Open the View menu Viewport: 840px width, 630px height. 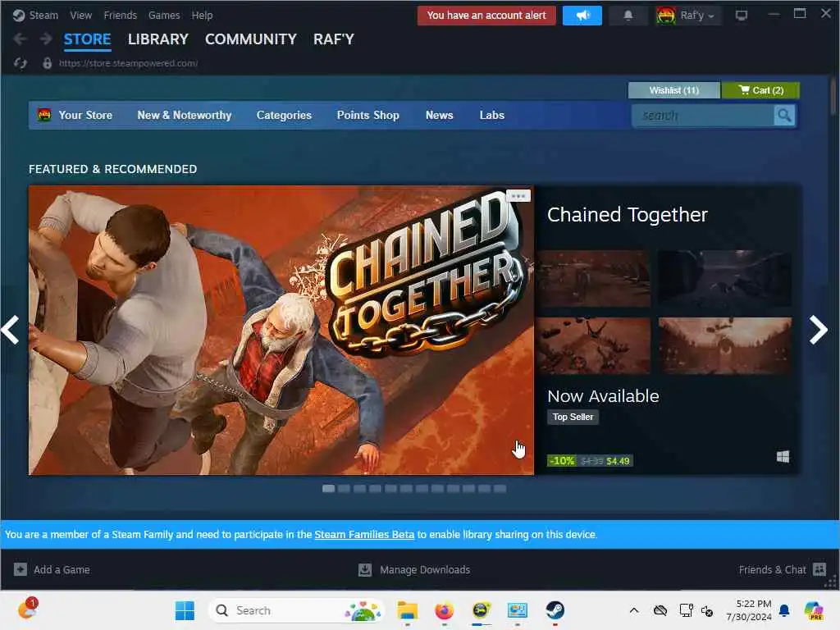pos(81,15)
